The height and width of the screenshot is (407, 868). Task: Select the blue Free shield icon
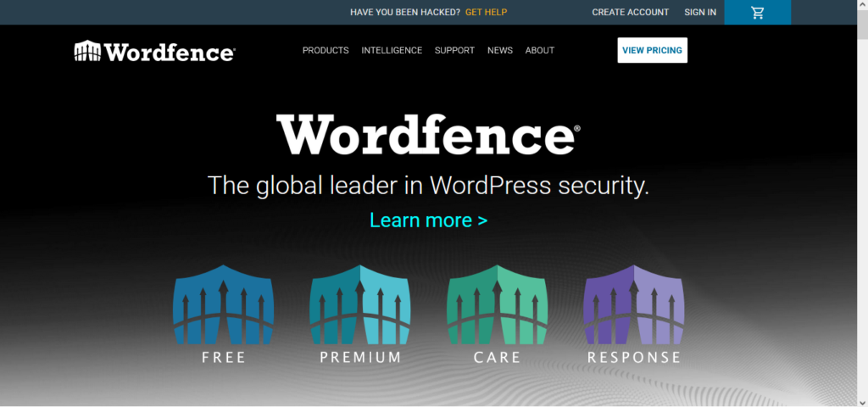tap(223, 304)
